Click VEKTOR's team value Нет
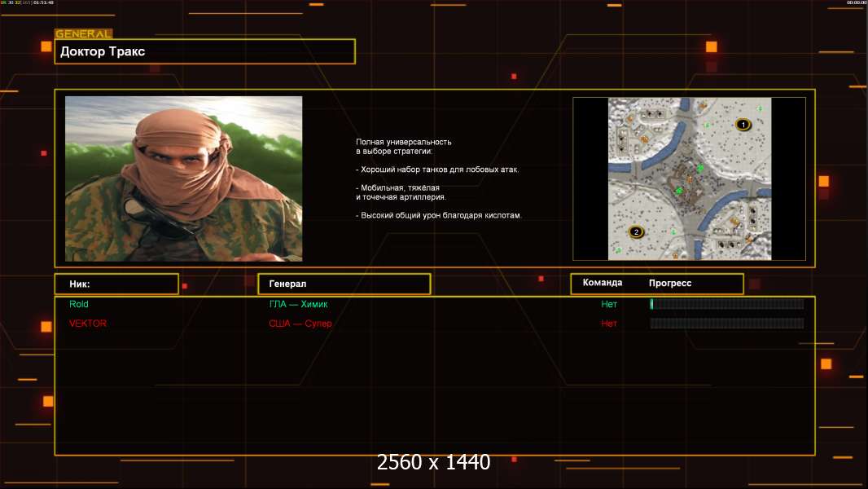 tap(609, 324)
